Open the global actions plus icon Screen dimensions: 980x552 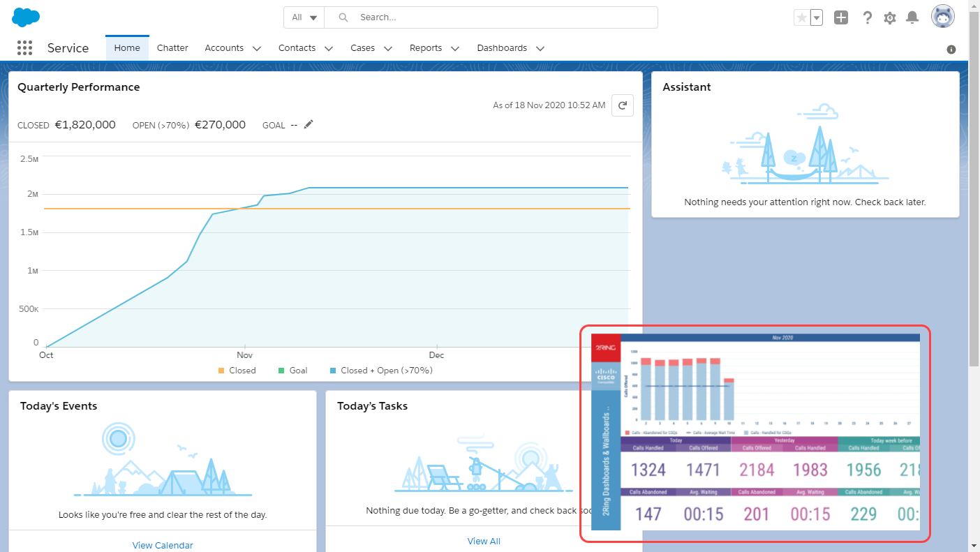pos(841,18)
